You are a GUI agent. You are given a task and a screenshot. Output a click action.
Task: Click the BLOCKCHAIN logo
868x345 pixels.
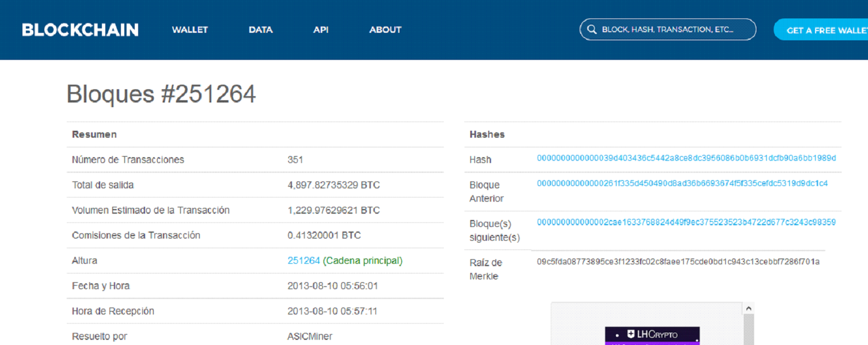[x=80, y=30]
